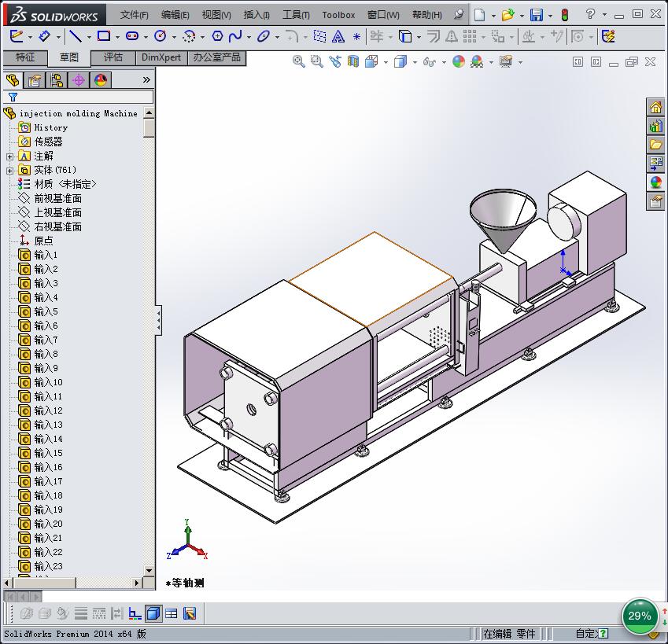Expand the hidden panel tabs chevron

(x=146, y=79)
